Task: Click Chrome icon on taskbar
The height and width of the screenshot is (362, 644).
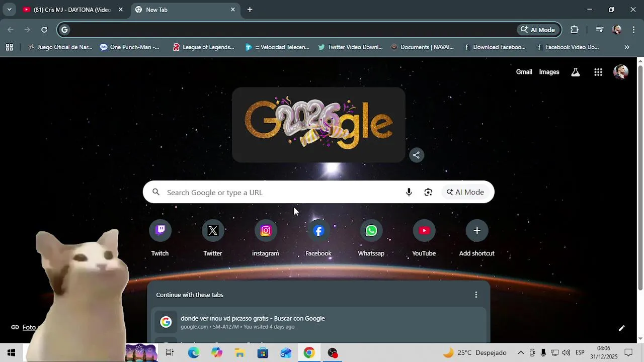Action: click(x=309, y=352)
